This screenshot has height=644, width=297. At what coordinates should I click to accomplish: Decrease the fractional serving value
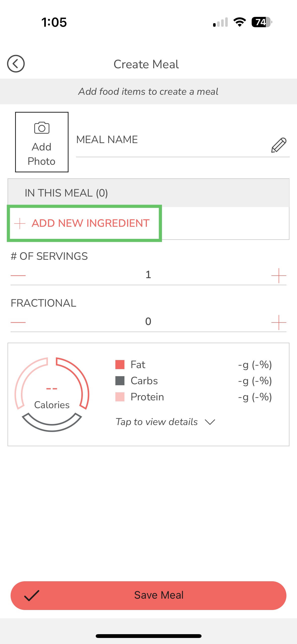(18, 322)
